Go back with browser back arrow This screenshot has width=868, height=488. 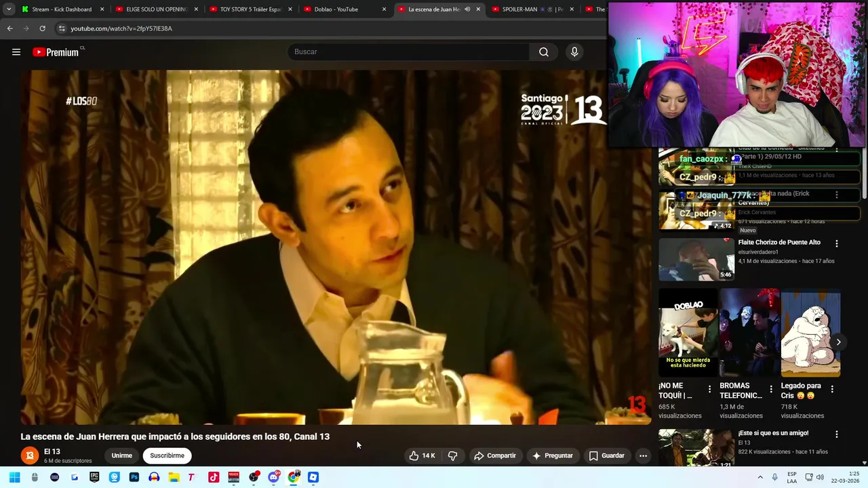point(9,28)
